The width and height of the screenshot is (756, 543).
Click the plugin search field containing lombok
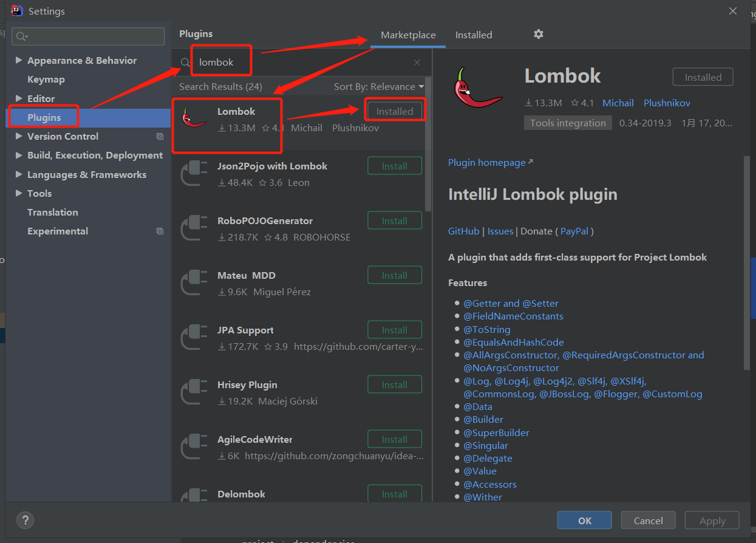(x=301, y=63)
